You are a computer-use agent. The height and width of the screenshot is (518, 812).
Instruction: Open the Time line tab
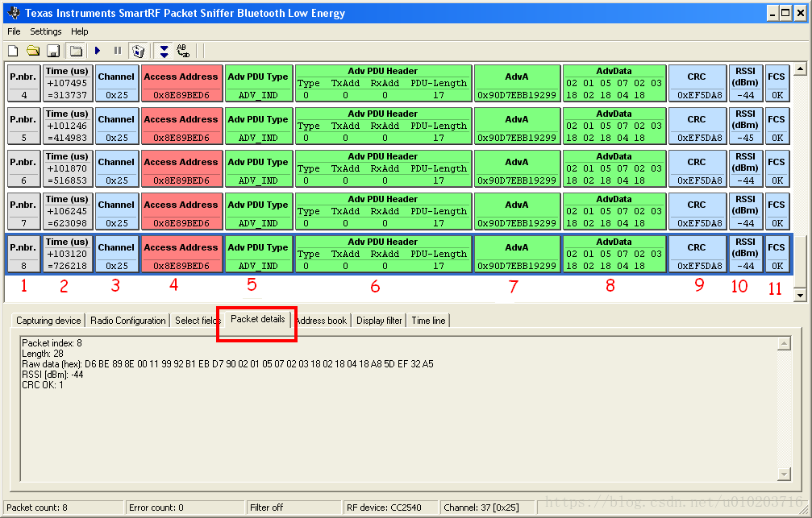pos(428,321)
